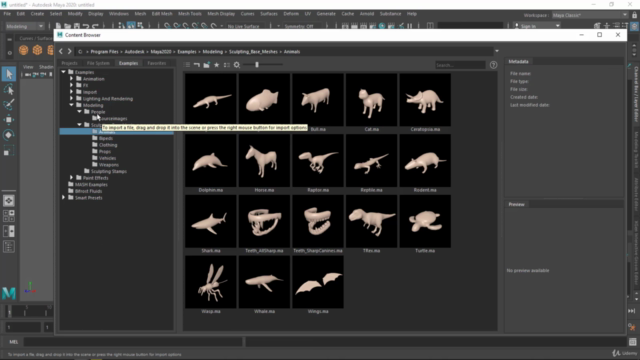Expand the Animation folder
The width and height of the screenshot is (640, 360).
pyautogui.click(x=71, y=78)
